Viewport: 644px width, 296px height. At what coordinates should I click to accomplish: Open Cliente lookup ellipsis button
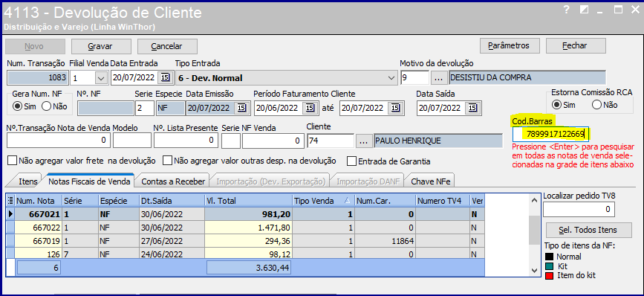tap(363, 141)
